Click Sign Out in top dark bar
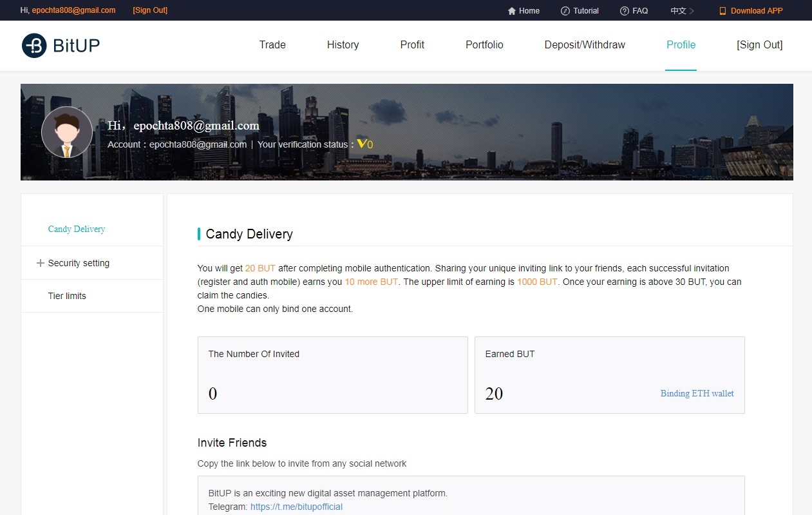 tap(150, 10)
